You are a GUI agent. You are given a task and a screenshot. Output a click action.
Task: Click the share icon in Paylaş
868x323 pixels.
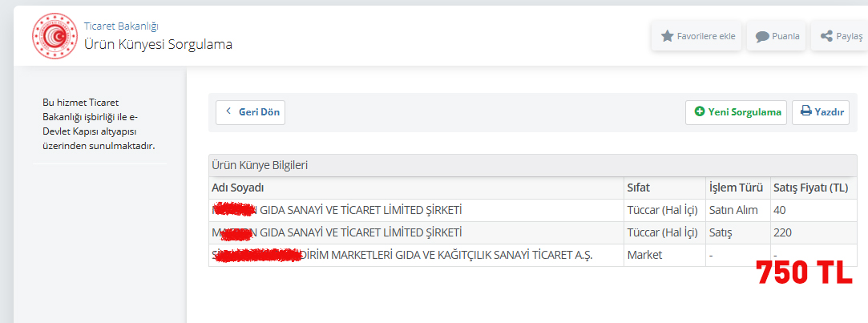click(826, 37)
